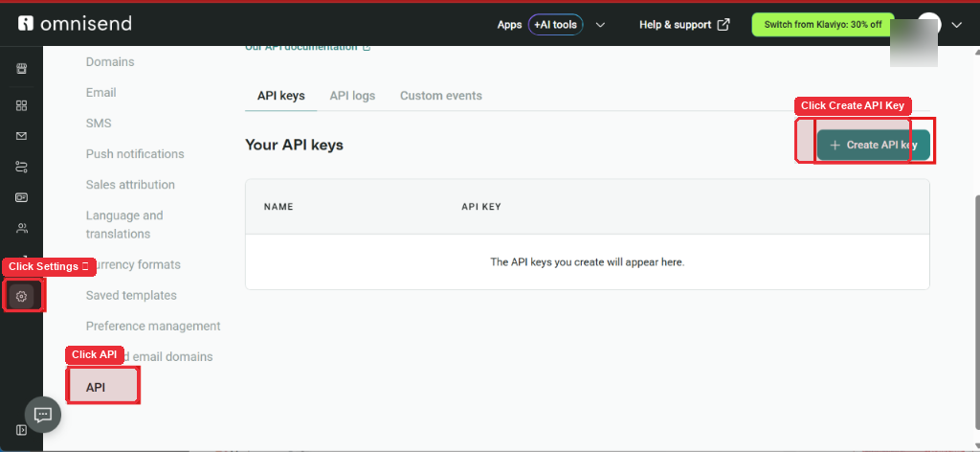This screenshot has width=980, height=452.
Task: Switch to the Custom events tab
Action: point(440,96)
